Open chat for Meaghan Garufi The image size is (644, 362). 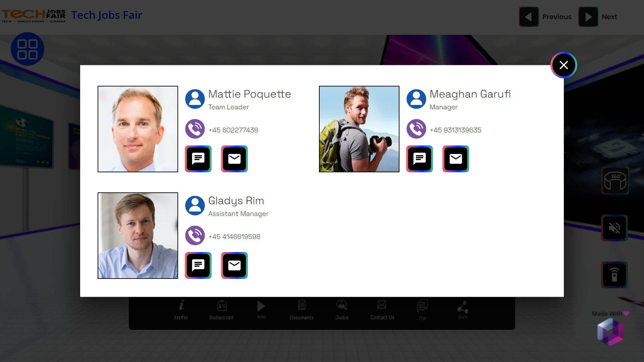tap(419, 158)
